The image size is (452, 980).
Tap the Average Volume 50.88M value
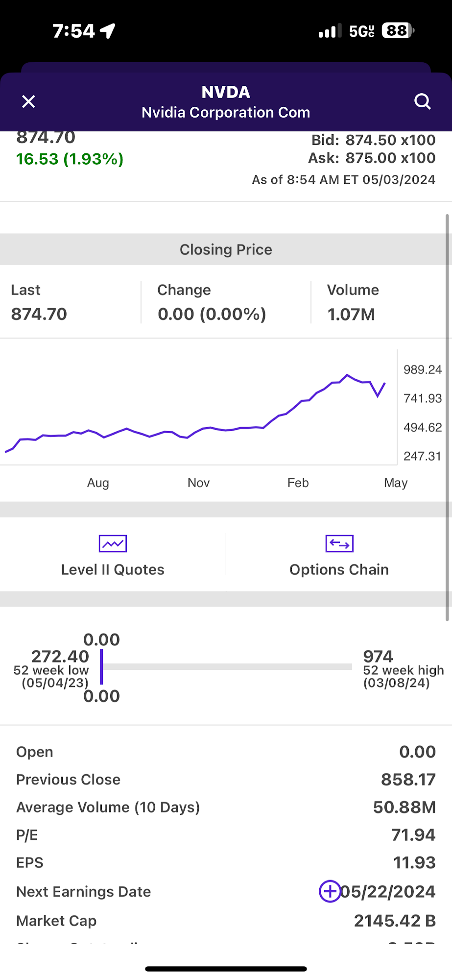coord(404,807)
